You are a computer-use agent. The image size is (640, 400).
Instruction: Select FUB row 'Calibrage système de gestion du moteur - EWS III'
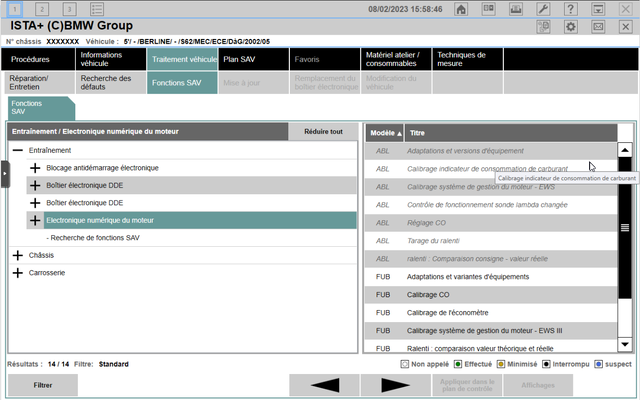point(491,331)
